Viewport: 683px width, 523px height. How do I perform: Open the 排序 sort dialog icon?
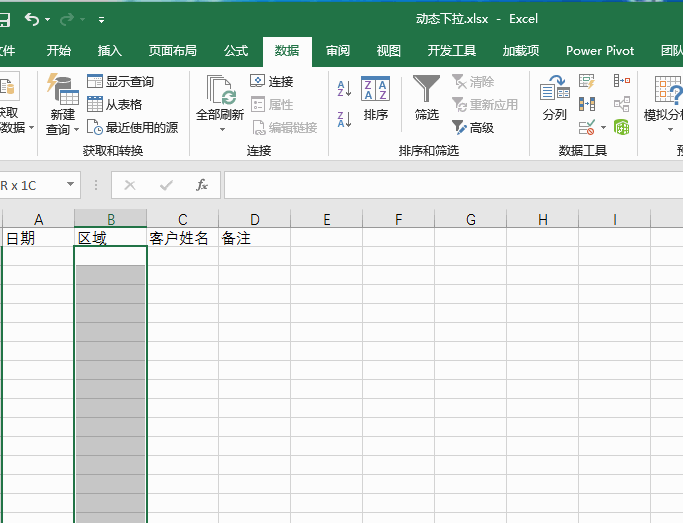tap(375, 89)
